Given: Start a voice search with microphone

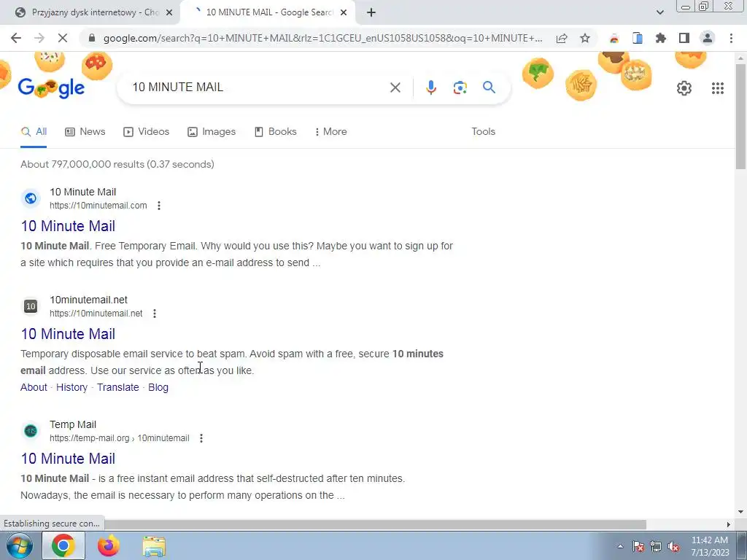Looking at the screenshot, I should click(x=430, y=87).
